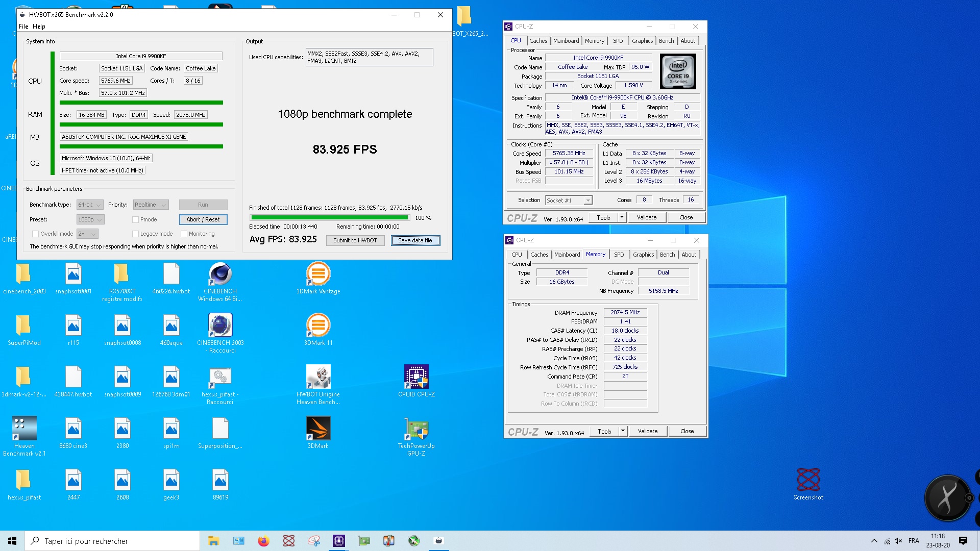The image size is (980, 551).
Task: Enable the Overkill mode checkbox
Action: pyautogui.click(x=35, y=234)
